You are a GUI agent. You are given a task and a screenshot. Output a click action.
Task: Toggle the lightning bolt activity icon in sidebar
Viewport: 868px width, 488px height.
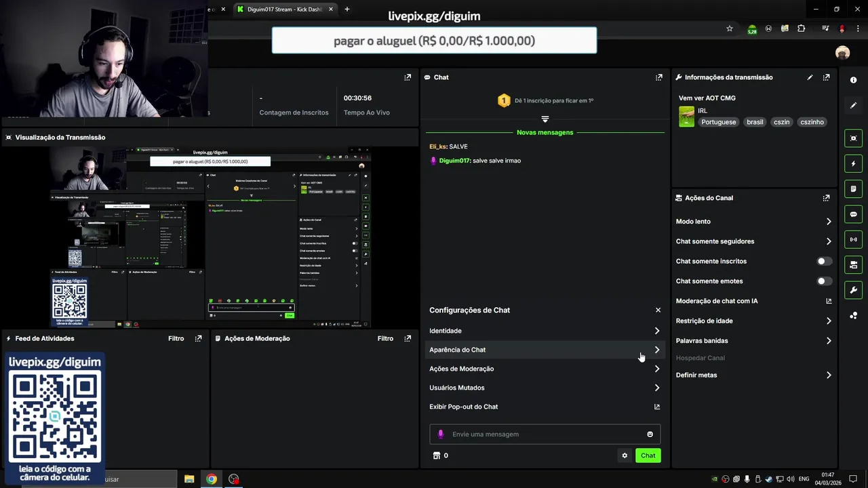[x=853, y=163]
